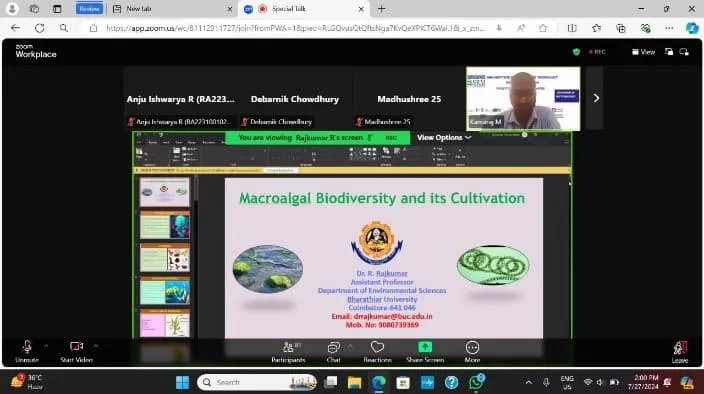Click the second slide thumbnail with green alga

[x=165, y=225]
